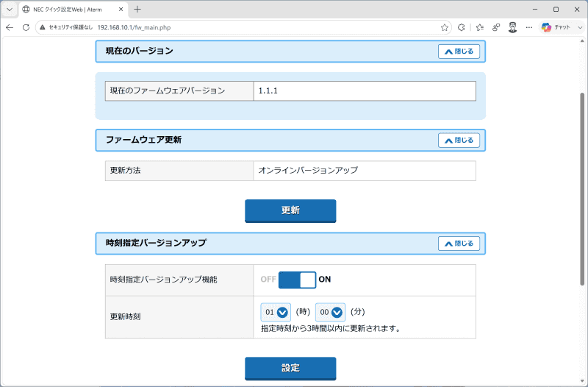Click the firmware version value 1.1.1
The image size is (588, 387).
click(268, 90)
